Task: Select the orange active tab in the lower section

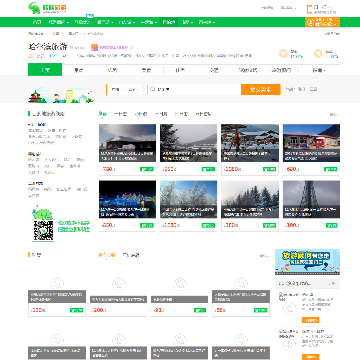Action: coord(106,255)
